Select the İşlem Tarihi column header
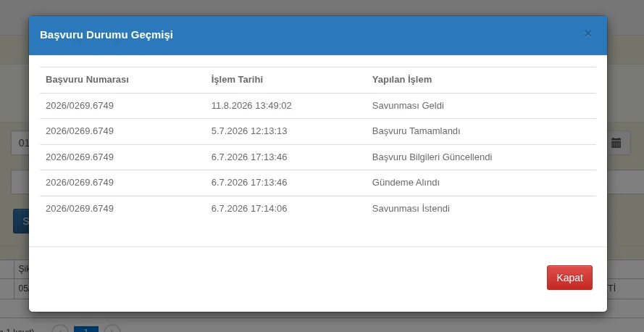 237,80
